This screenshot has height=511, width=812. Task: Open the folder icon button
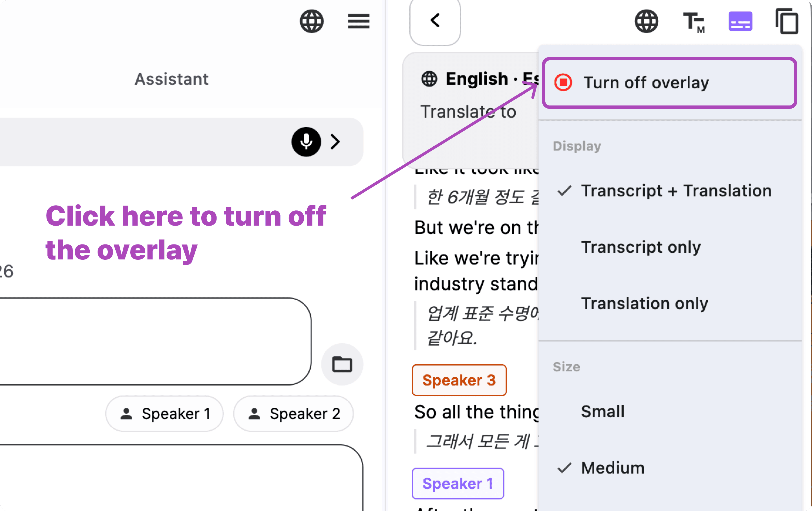pyautogui.click(x=342, y=364)
